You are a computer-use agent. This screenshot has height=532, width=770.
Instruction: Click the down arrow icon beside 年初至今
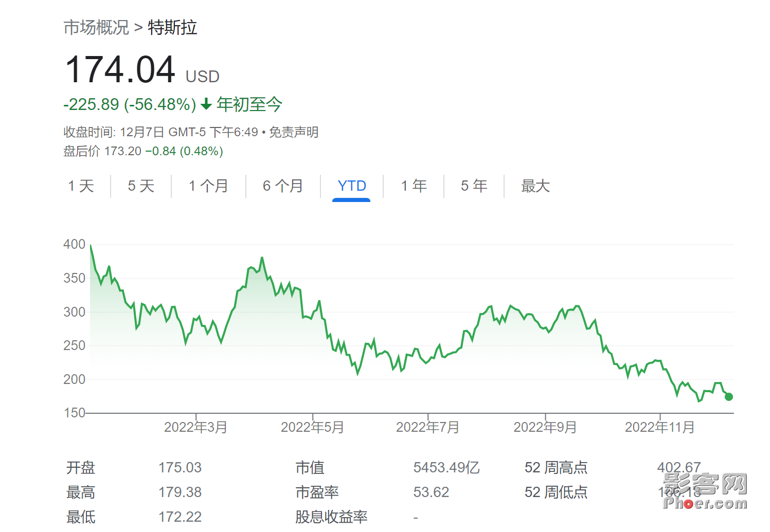(x=206, y=104)
